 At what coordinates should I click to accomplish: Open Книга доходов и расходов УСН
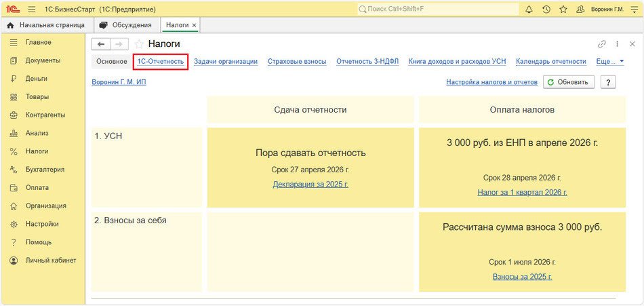pyautogui.click(x=457, y=62)
